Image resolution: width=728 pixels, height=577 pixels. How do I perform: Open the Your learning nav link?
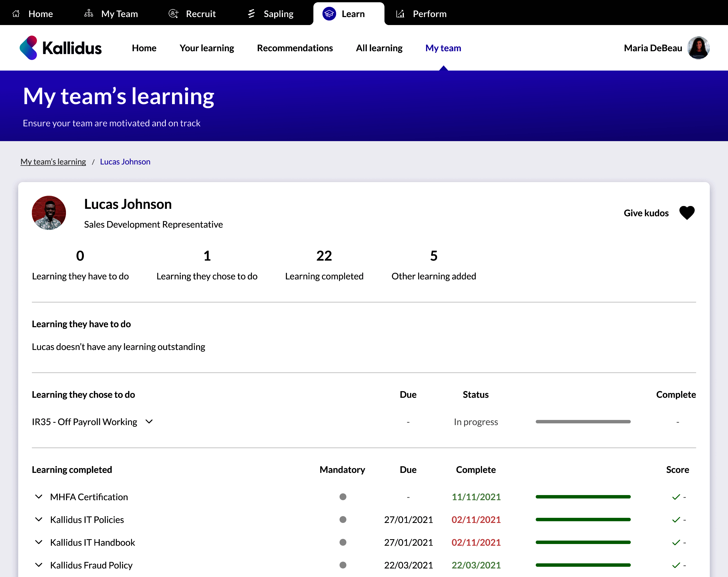[207, 48]
